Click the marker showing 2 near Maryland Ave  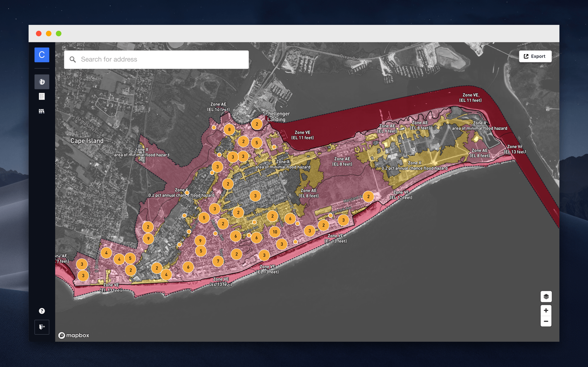(369, 196)
